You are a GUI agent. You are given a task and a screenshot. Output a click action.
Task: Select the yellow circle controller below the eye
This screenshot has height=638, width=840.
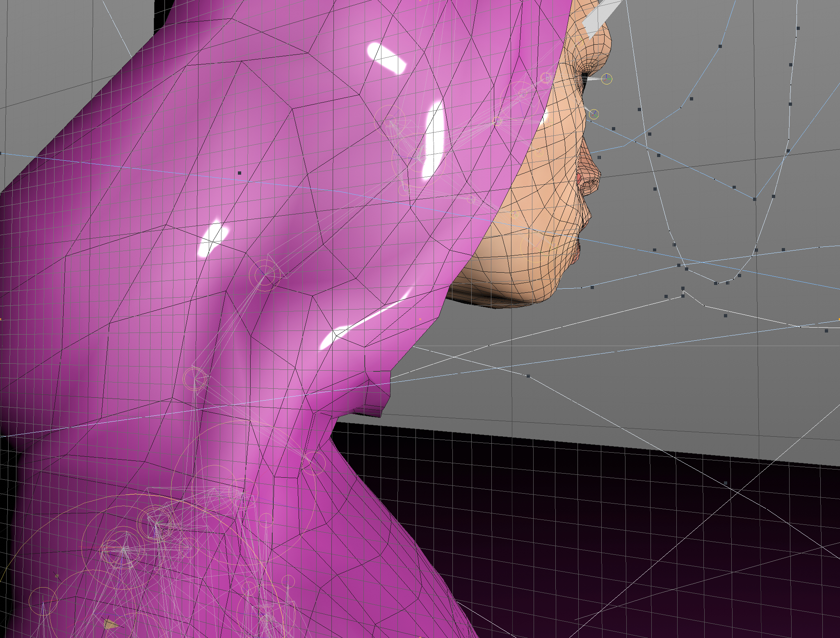tap(593, 114)
